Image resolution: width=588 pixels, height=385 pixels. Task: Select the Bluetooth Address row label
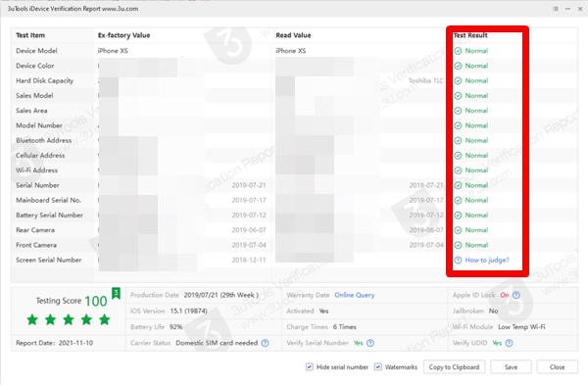coord(43,141)
